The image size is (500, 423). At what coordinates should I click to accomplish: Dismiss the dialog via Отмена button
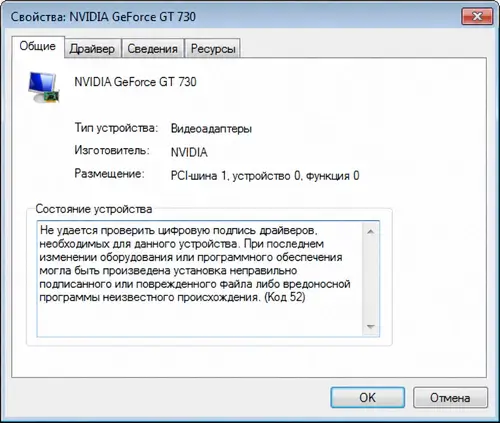[x=450, y=397]
